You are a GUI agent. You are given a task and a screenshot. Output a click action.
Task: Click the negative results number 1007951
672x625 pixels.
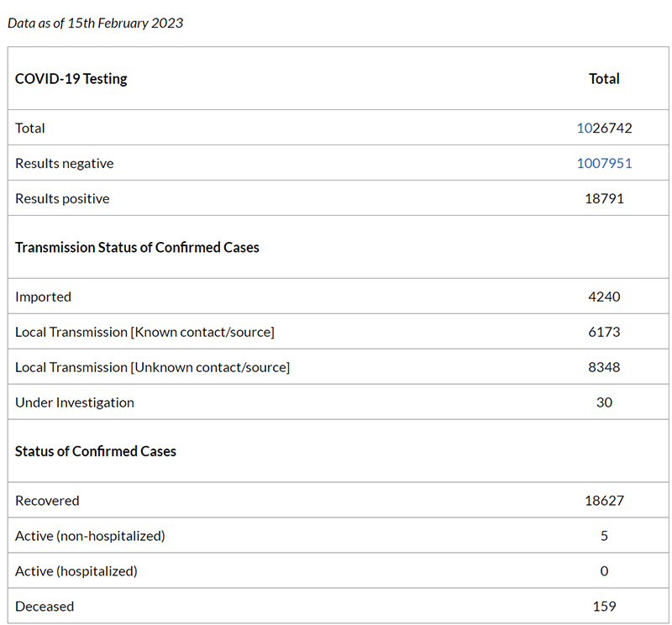pos(604,163)
